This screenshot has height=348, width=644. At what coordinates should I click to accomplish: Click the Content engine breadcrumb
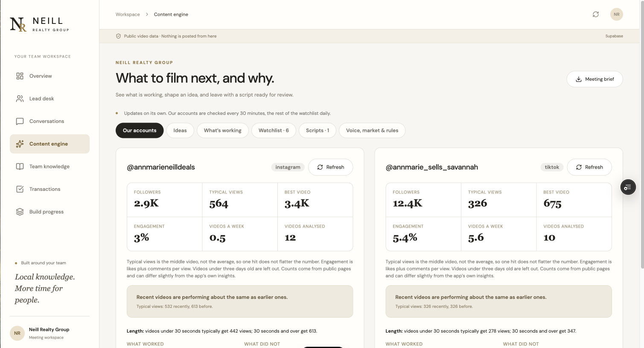click(171, 15)
